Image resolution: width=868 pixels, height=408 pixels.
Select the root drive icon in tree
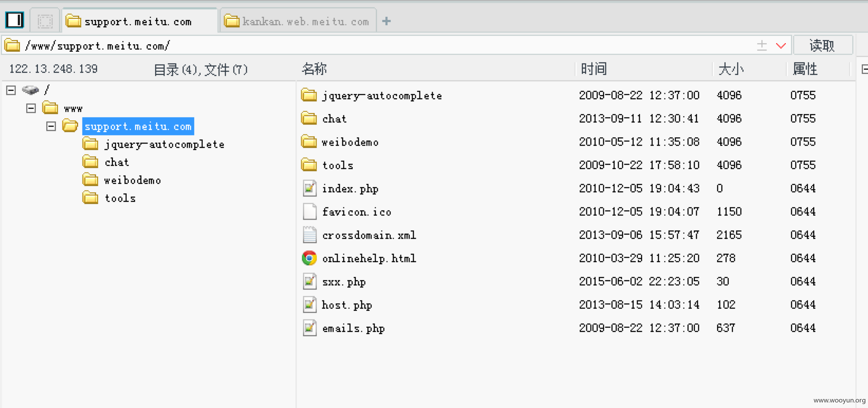click(x=30, y=90)
